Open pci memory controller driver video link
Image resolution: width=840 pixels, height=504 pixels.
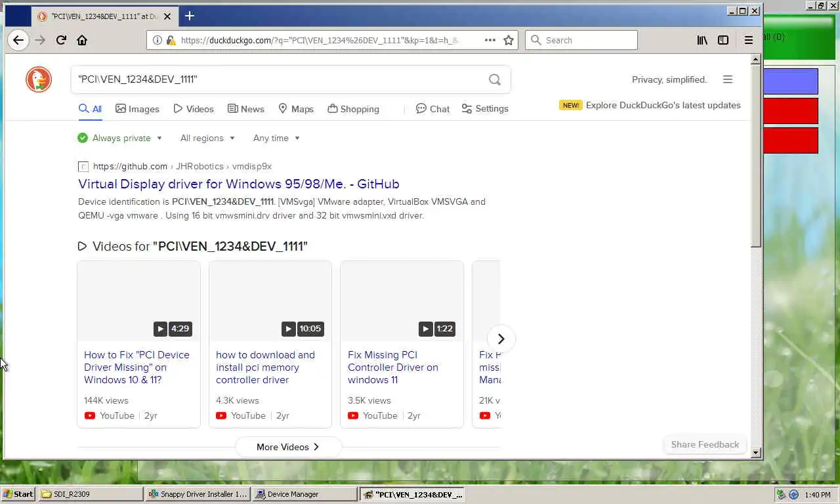[265, 367]
